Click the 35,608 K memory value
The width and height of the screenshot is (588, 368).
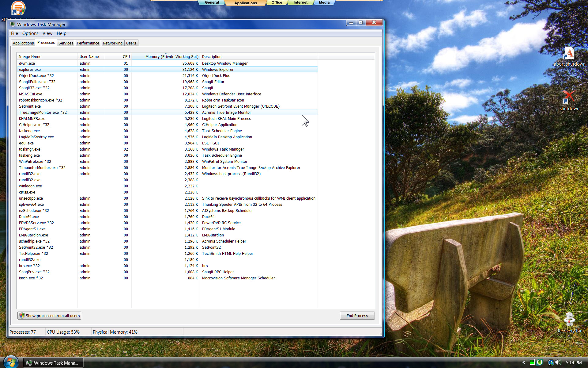tap(190, 63)
